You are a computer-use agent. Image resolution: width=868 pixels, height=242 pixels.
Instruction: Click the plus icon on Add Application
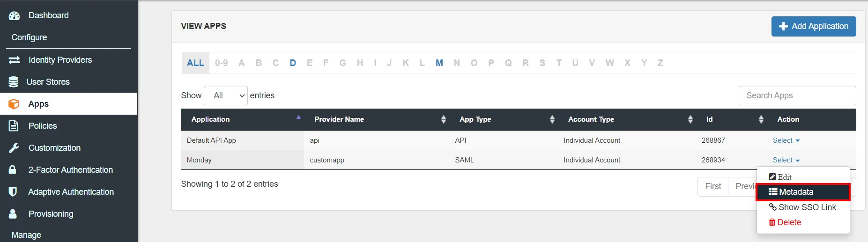coord(783,27)
